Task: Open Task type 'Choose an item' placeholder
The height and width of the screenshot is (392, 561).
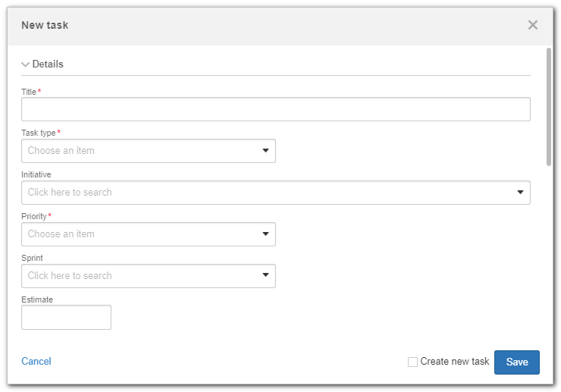Action: pyautogui.click(x=61, y=151)
